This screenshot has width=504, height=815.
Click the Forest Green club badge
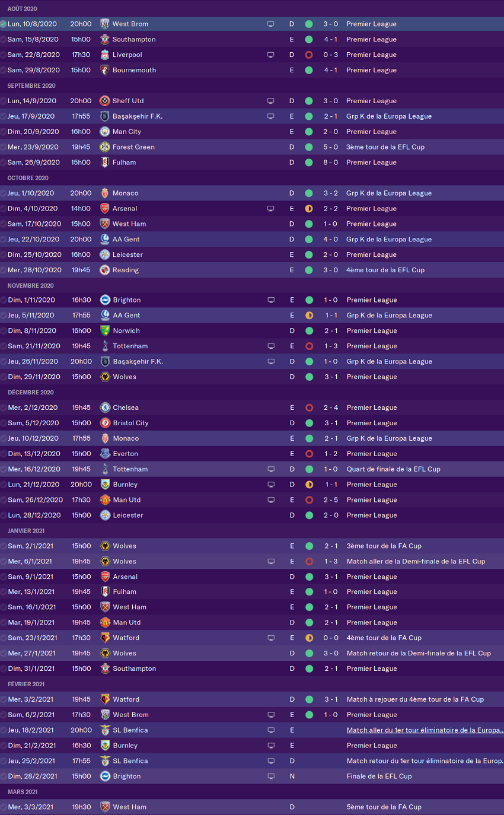pyautogui.click(x=105, y=147)
